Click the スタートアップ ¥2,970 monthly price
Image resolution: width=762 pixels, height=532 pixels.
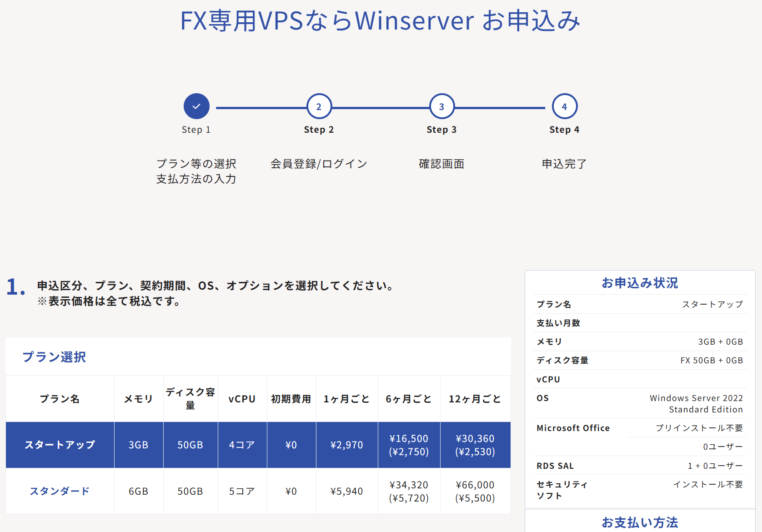pos(346,445)
